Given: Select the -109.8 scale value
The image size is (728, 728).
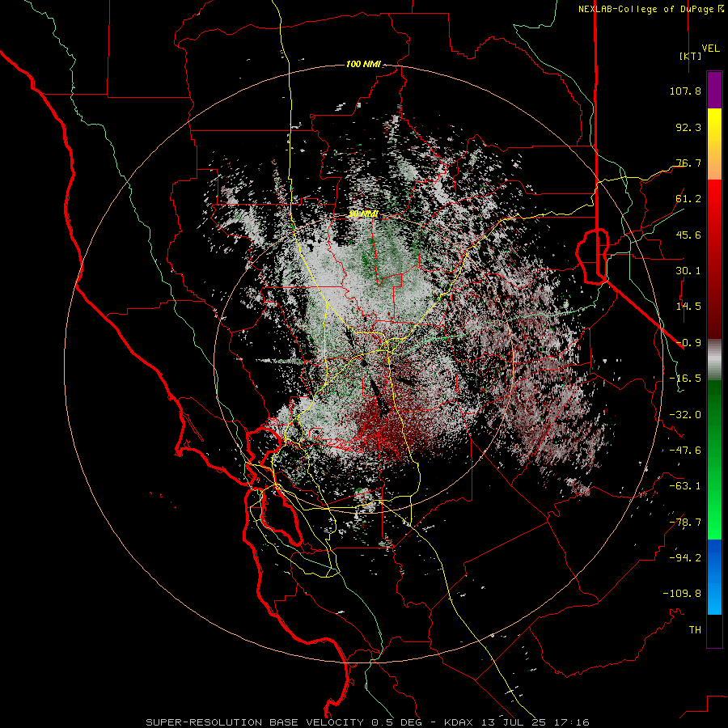Looking at the screenshot, I should coord(682,594).
